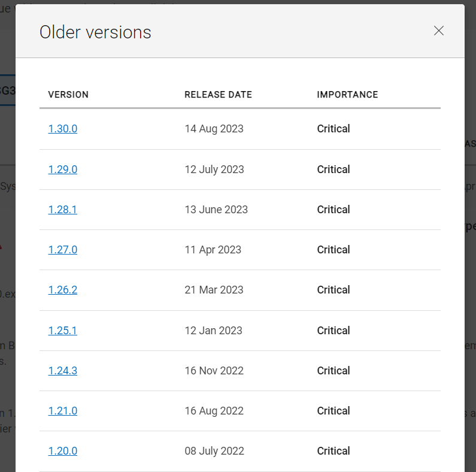Select the date 08 July 2022
Viewport: 476px width, 472px height.
[214, 451]
